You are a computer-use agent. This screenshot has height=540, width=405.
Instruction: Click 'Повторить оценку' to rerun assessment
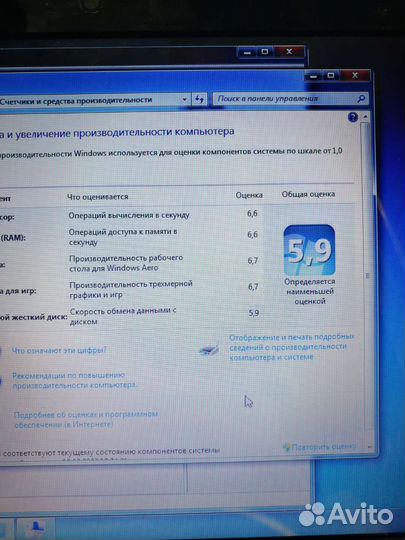click(x=319, y=447)
